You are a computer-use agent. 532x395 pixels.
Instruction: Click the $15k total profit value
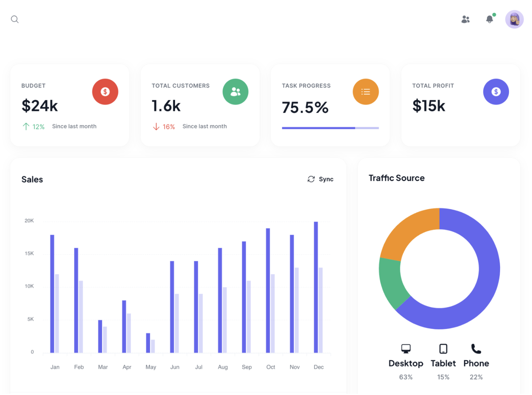pos(429,105)
